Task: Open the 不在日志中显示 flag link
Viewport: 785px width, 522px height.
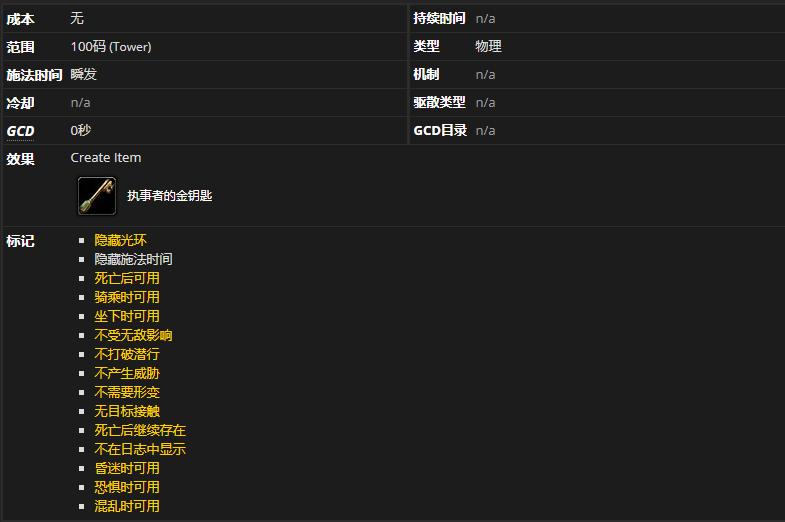Action: (x=140, y=449)
